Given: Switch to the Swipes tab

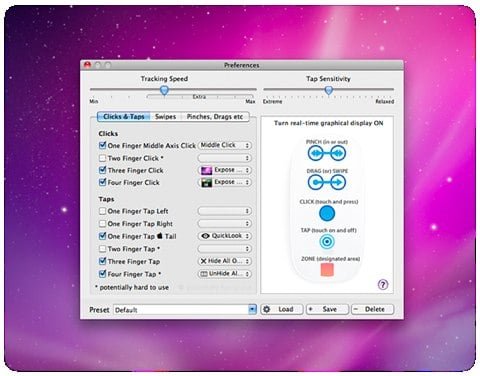Looking at the screenshot, I should coord(166,117).
